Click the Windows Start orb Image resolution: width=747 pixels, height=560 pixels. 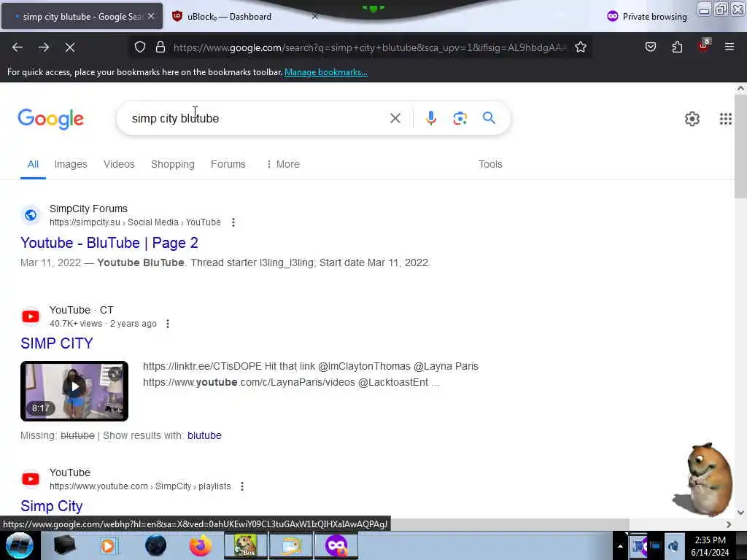pyautogui.click(x=20, y=545)
